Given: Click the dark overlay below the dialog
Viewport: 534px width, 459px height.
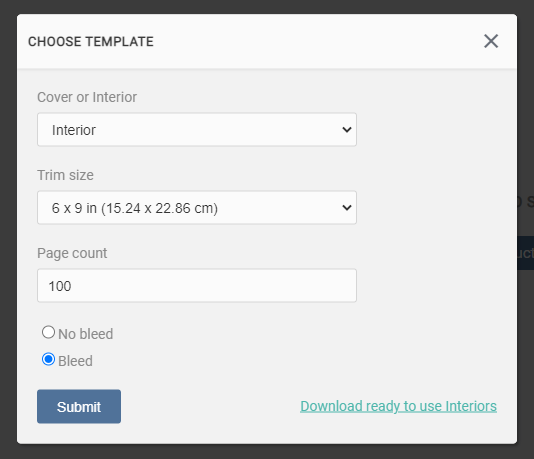Looking at the screenshot, I should pyautogui.click(x=267, y=452).
